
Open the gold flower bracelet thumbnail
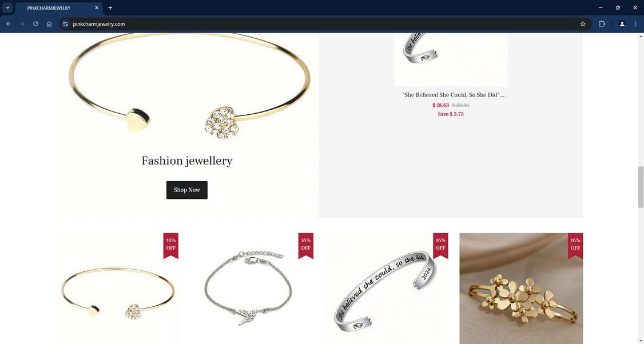(x=521, y=289)
